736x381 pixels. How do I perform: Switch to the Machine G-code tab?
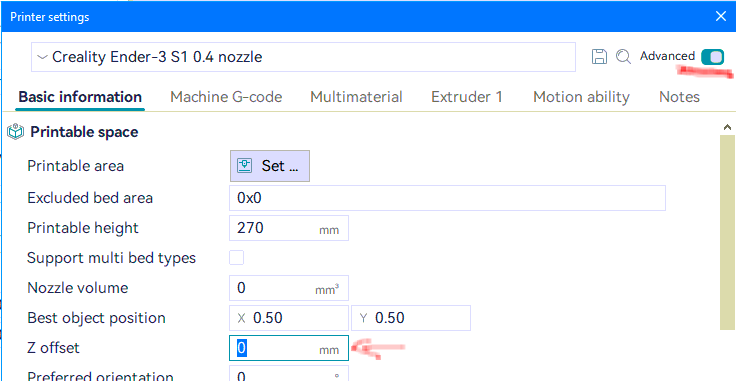coord(226,97)
